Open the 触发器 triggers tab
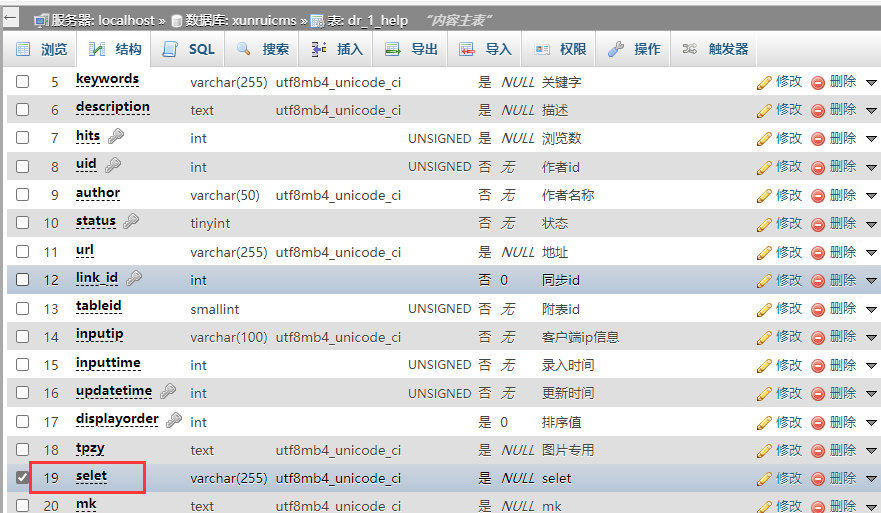Screen dimensions: 881x513 (x=716, y=49)
